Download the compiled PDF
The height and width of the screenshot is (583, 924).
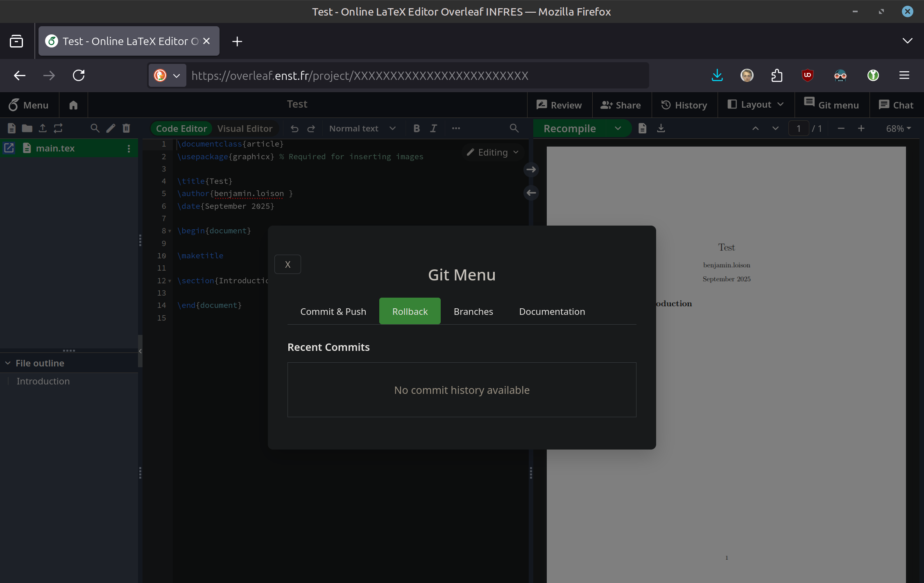coord(661,129)
